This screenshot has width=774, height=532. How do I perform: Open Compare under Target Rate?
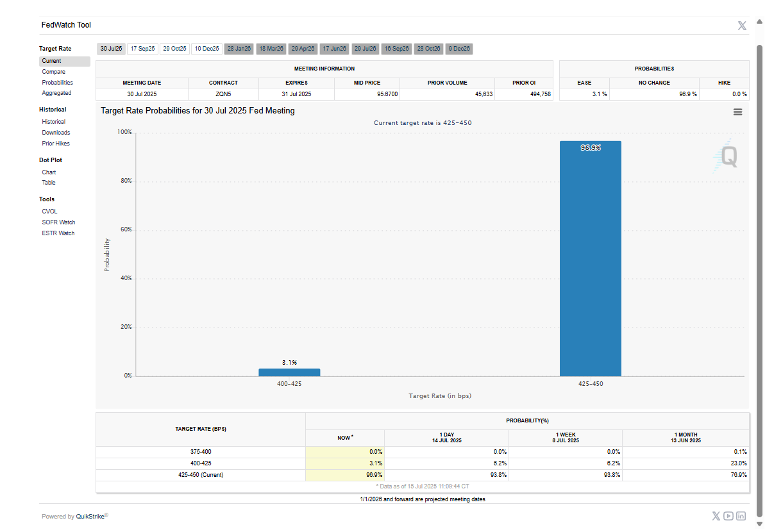point(54,72)
